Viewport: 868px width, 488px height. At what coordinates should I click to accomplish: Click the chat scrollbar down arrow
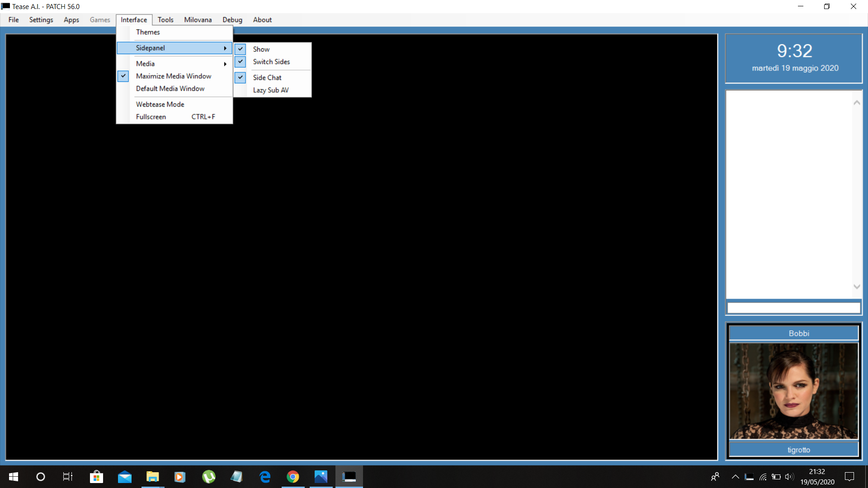coord(857,286)
